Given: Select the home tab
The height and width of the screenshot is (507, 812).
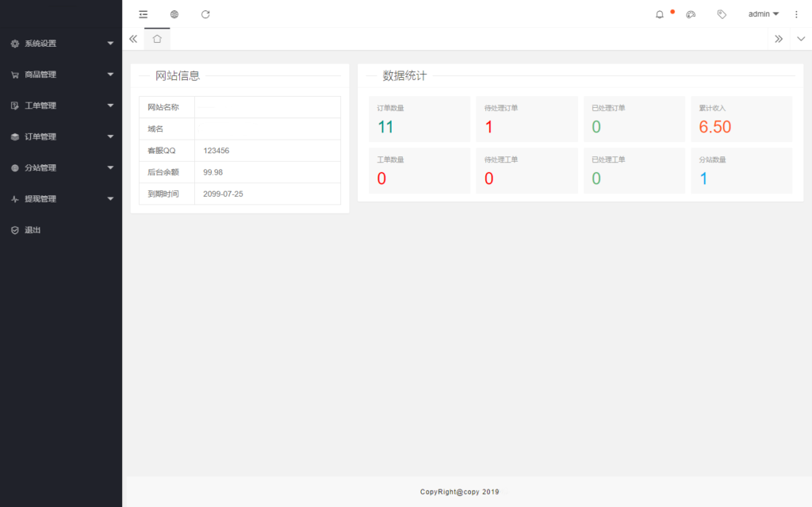Looking at the screenshot, I should (x=157, y=39).
